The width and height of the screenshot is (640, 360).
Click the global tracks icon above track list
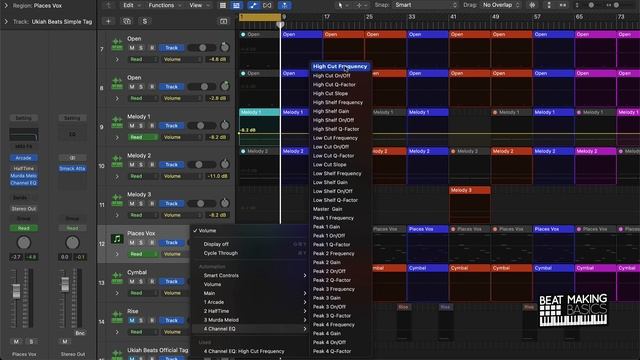point(224,21)
